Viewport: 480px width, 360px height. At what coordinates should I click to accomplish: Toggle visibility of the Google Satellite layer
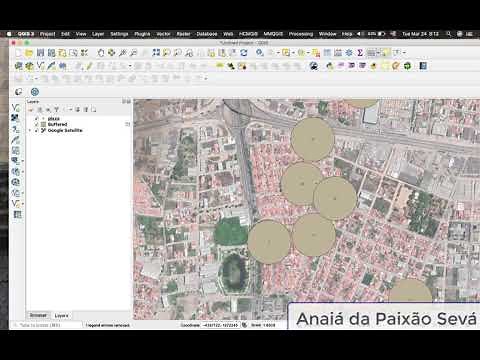pyautogui.click(x=37, y=130)
